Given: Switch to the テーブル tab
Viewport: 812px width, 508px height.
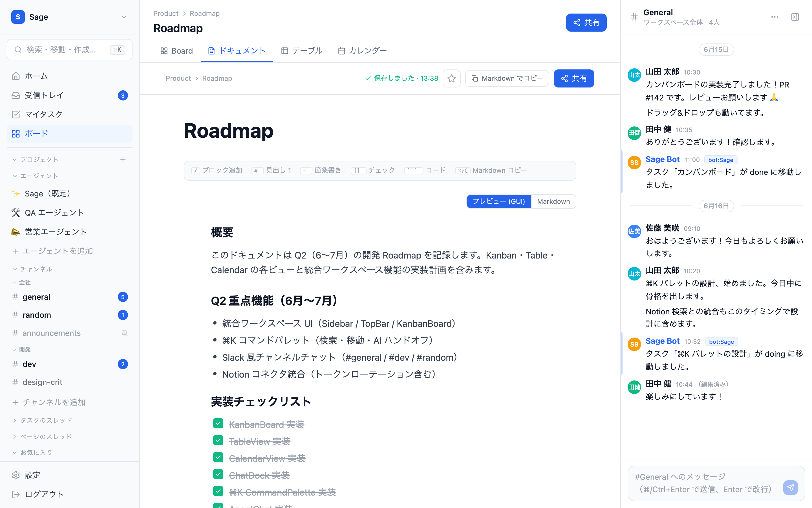Looking at the screenshot, I should pyautogui.click(x=302, y=51).
